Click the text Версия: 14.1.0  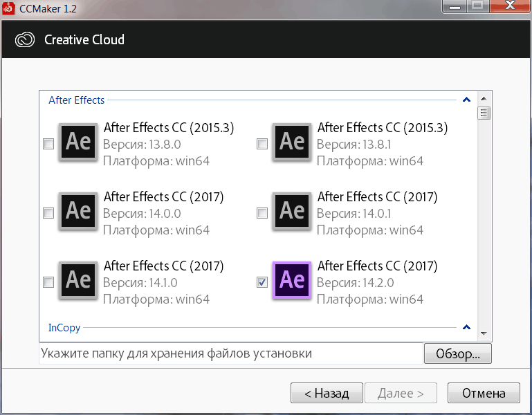(x=140, y=283)
